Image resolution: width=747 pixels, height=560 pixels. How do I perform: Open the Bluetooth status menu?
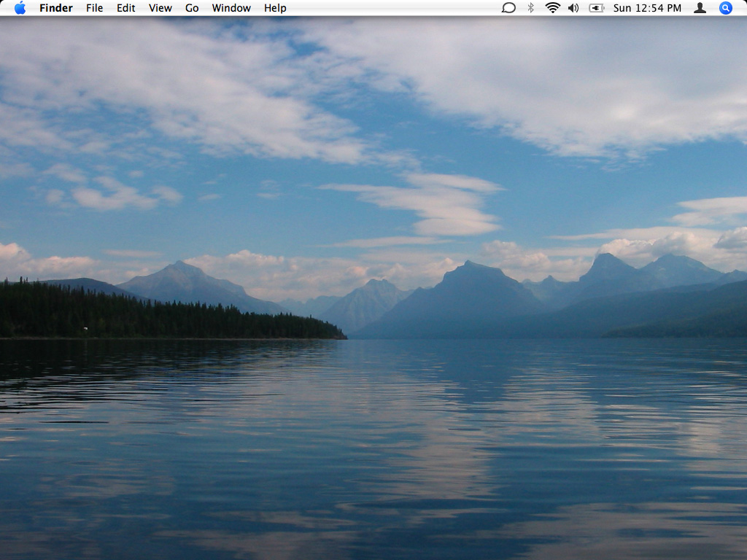click(531, 7)
